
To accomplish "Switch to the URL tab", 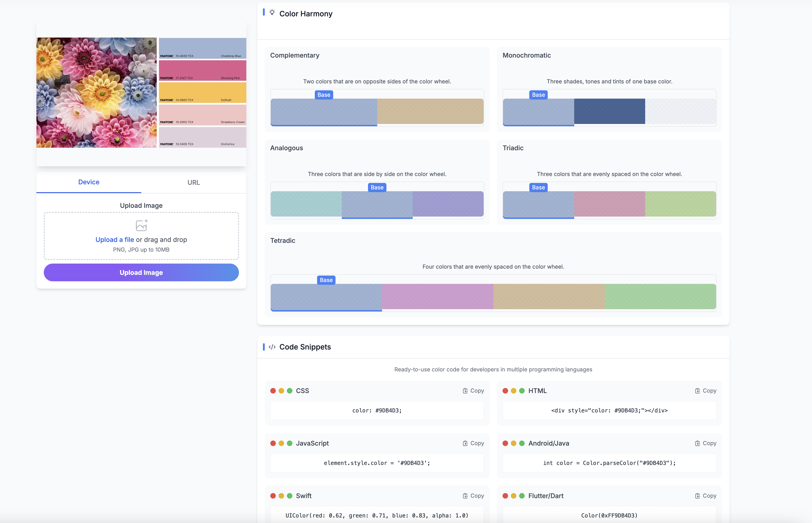I will pos(194,182).
